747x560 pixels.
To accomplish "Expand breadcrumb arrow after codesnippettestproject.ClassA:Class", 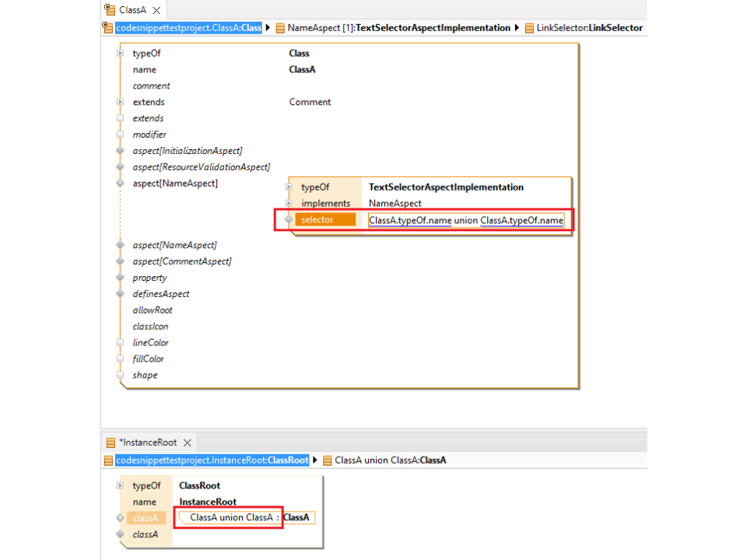I will tap(268, 28).
